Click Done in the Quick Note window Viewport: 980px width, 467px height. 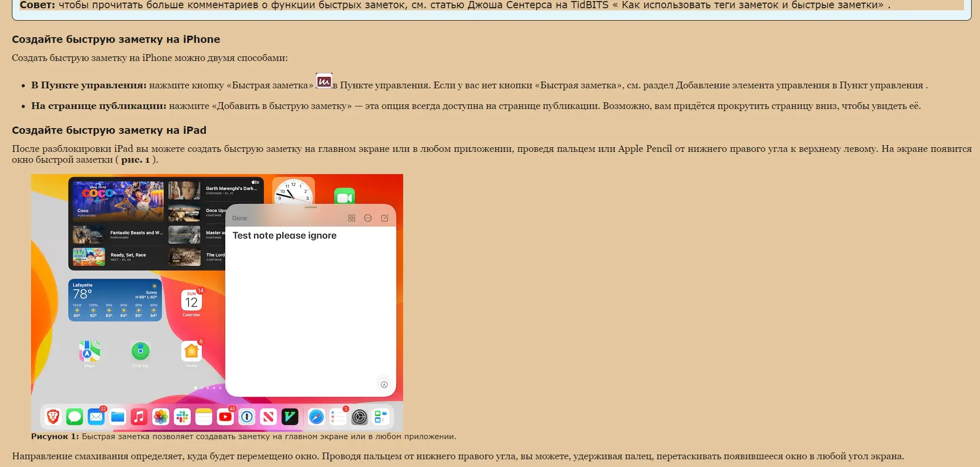coord(240,218)
